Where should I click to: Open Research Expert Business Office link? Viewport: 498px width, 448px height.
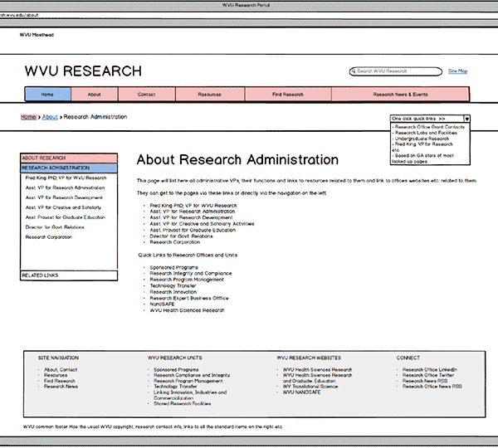pyautogui.click(x=189, y=299)
